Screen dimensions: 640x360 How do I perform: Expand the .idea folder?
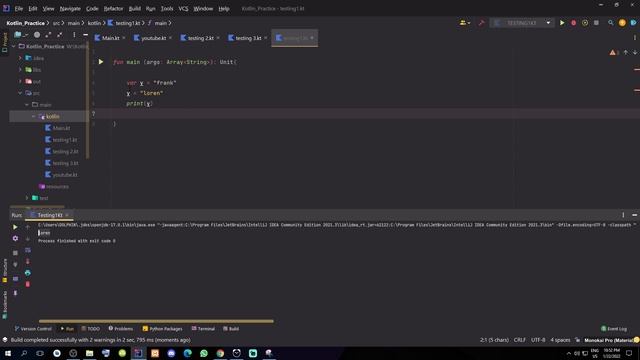pyautogui.click(x=20, y=58)
